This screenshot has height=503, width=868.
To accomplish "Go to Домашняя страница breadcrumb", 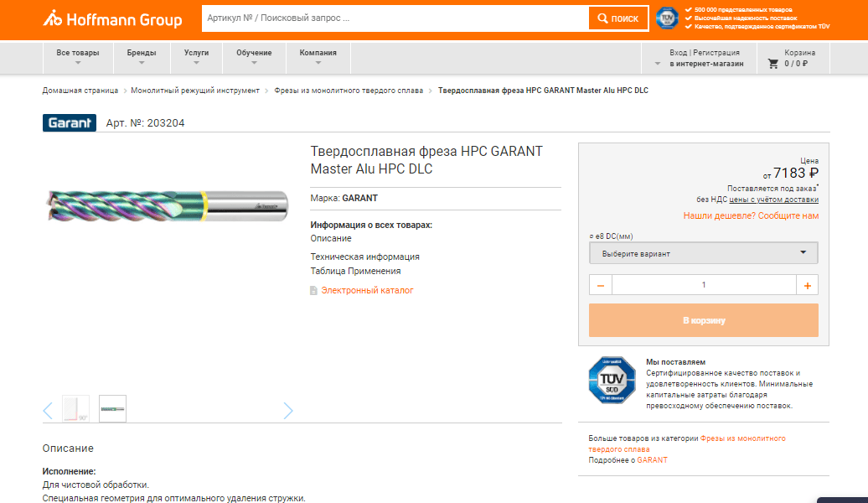I will 80,91.
